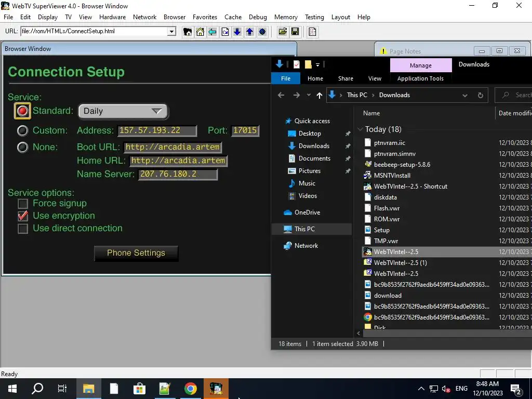Click the floppy disk save icon

[x=295, y=32]
